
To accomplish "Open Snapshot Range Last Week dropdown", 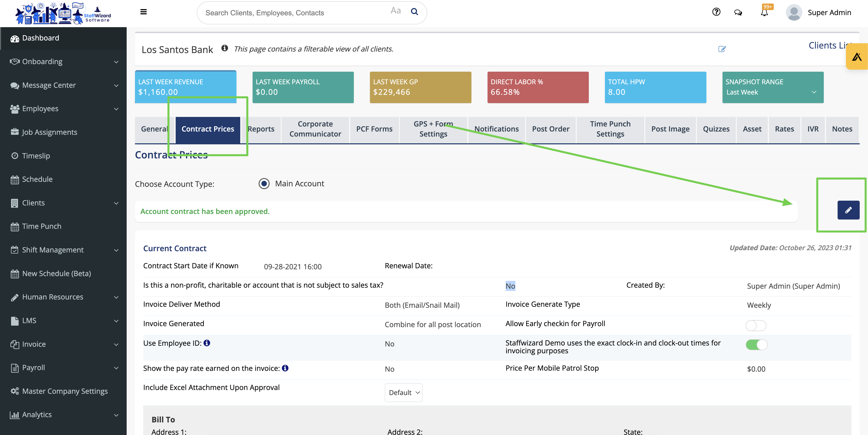I will click(x=772, y=92).
